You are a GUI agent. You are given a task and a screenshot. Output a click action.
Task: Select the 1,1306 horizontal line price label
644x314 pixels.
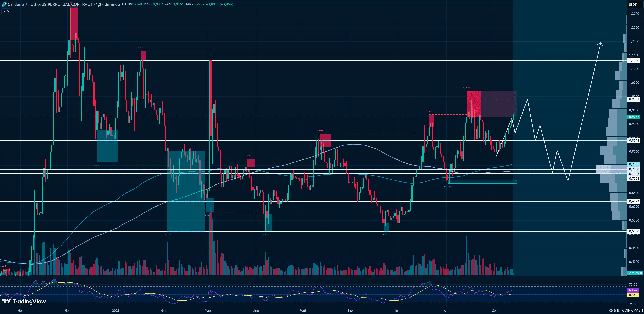click(634, 60)
